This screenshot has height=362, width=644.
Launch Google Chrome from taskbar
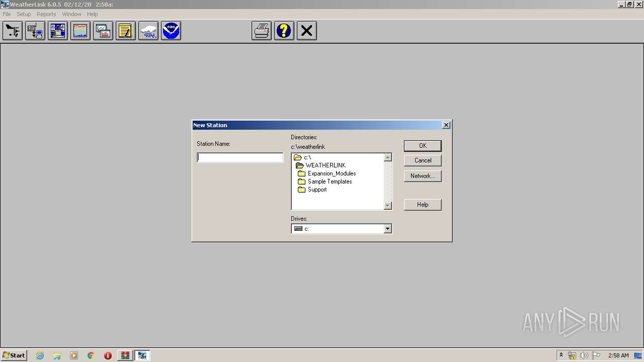pos(91,355)
